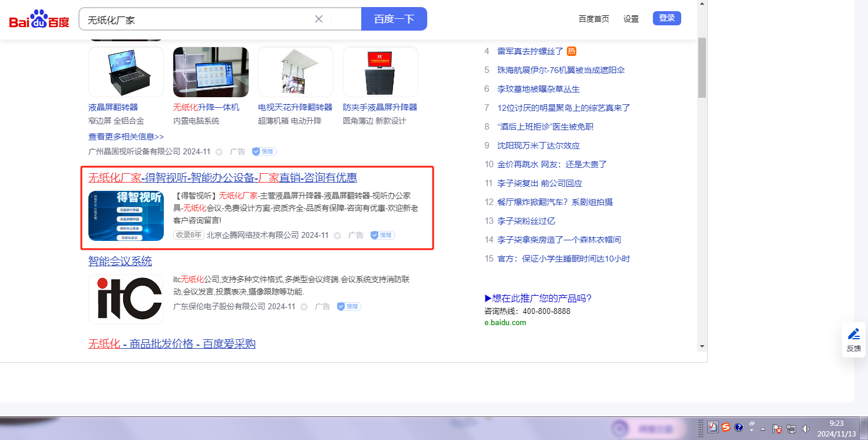This screenshot has height=440, width=868.
Task: Expand dropdown arrow beside 北京企腾网络技术有限公司 2024-11
Action: click(x=338, y=236)
